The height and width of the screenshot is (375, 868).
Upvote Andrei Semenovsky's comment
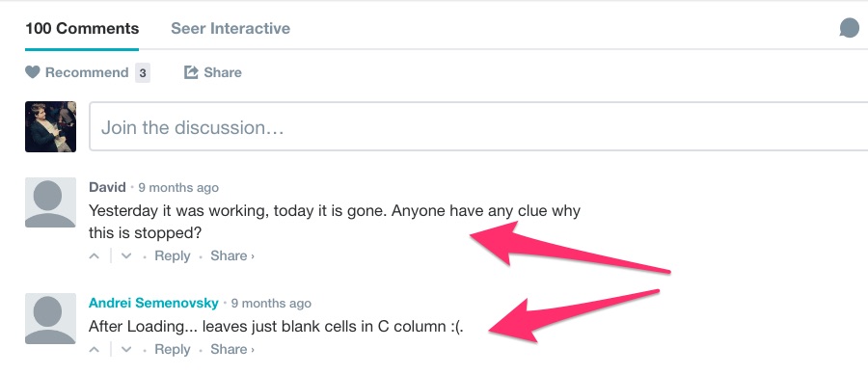tap(95, 350)
